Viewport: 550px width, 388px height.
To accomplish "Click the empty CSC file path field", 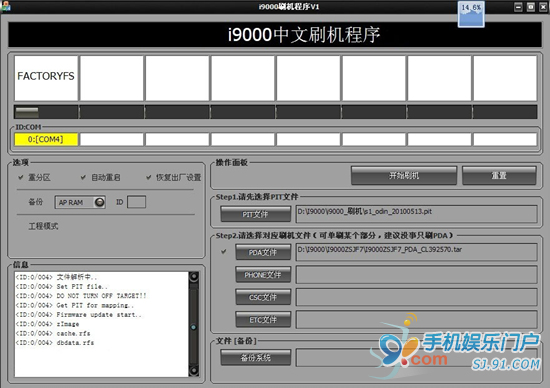I will point(416,297).
